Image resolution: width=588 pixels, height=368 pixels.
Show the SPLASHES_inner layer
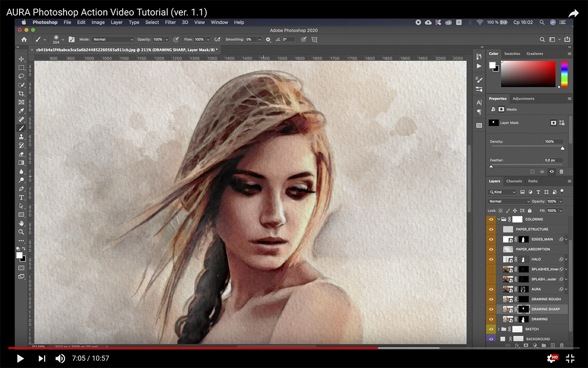[491, 269]
